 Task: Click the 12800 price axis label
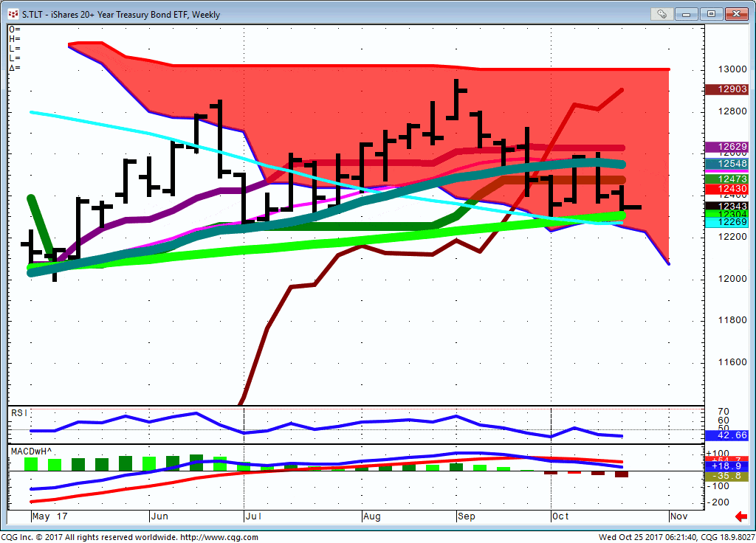732,111
